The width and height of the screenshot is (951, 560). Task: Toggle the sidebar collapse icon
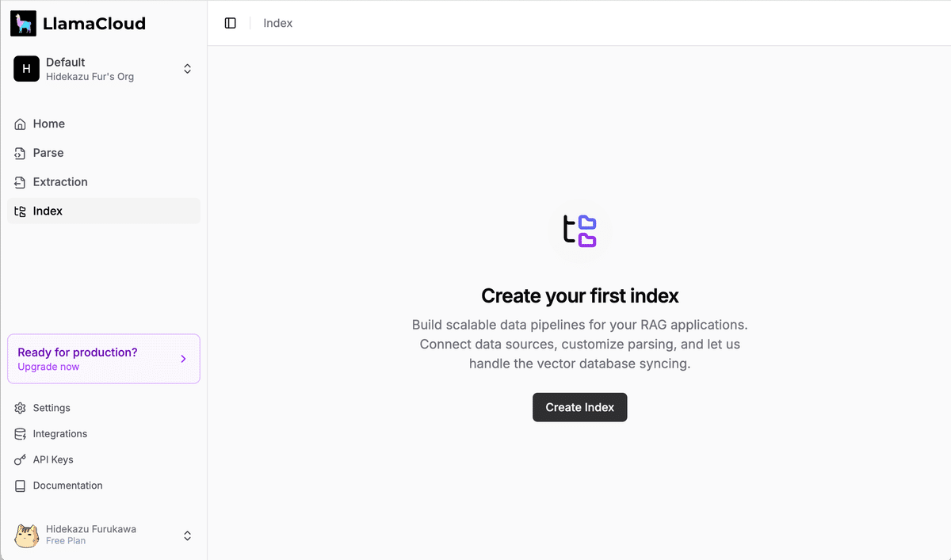tap(231, 23)
